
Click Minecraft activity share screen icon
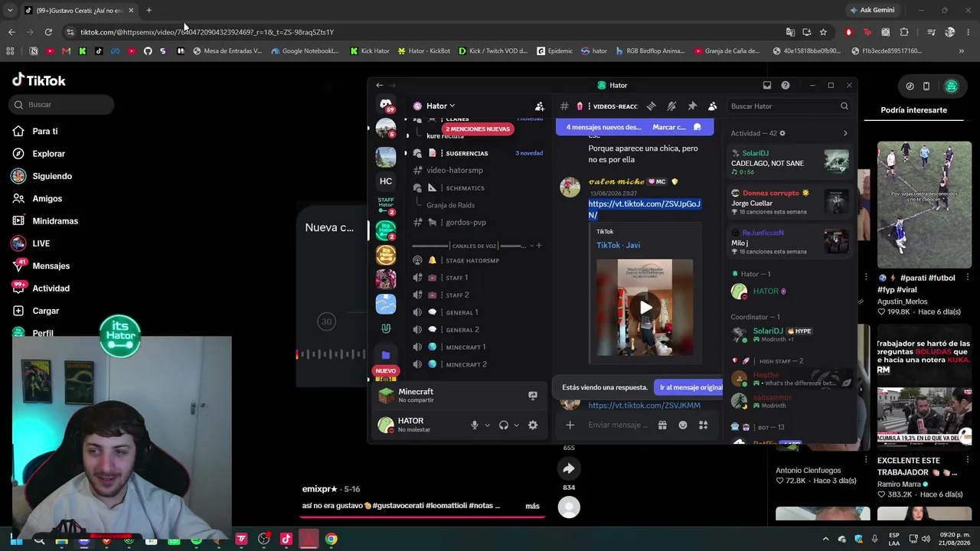coord(533,396)
